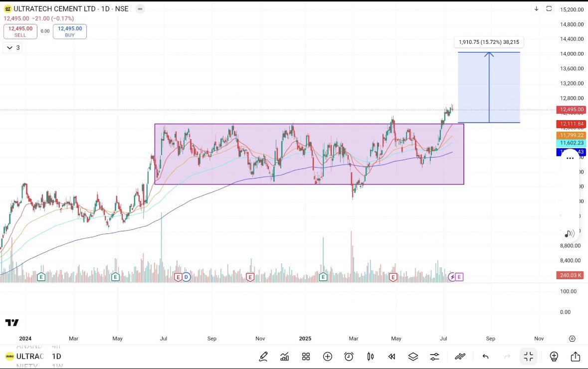Tap the rounded-square icon beside the down arrow
The width and height of the screenshot is (588, 369).
549,8
